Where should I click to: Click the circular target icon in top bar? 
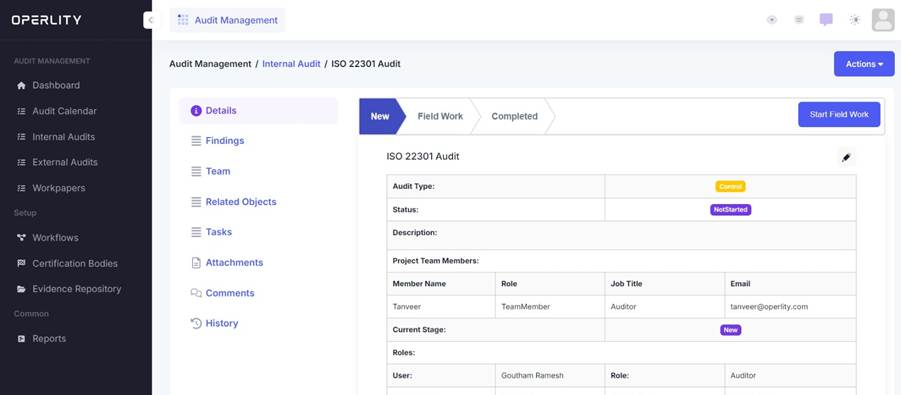772,20
